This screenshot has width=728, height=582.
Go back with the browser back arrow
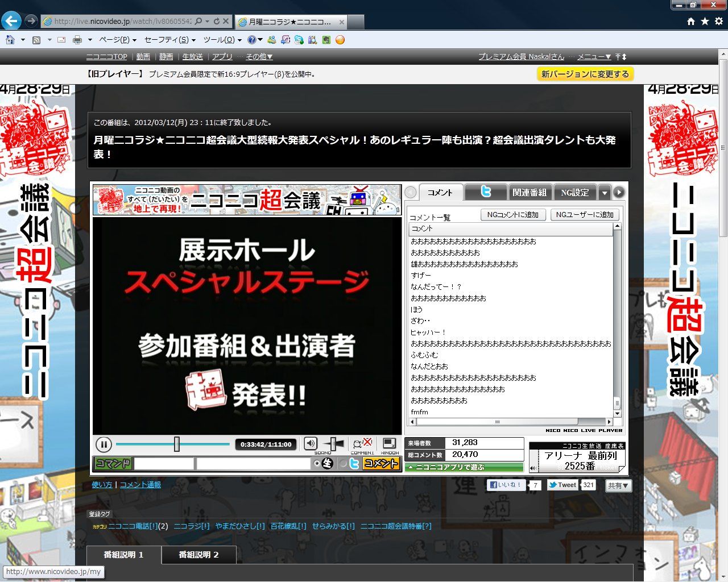click(11, 21)
